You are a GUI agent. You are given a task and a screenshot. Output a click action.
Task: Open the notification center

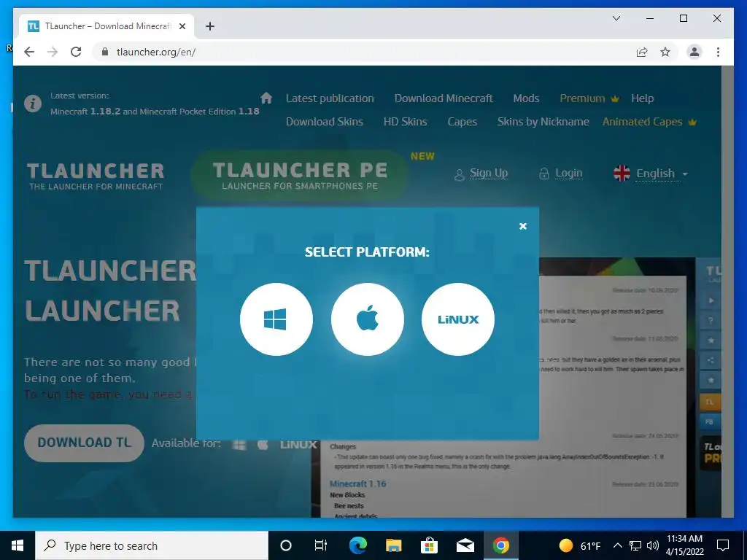pos(723,545)
